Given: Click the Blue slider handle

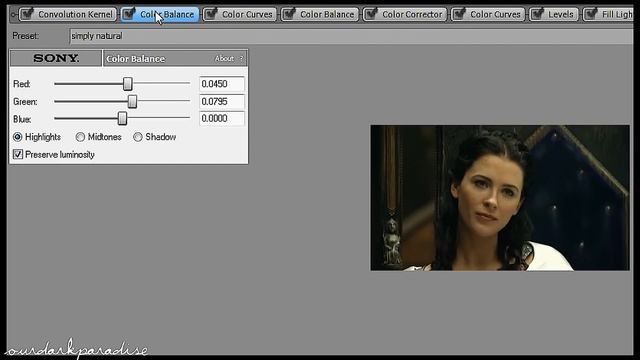Looking at the screenshot, I should pyautogui.click(x=122, y=118).
